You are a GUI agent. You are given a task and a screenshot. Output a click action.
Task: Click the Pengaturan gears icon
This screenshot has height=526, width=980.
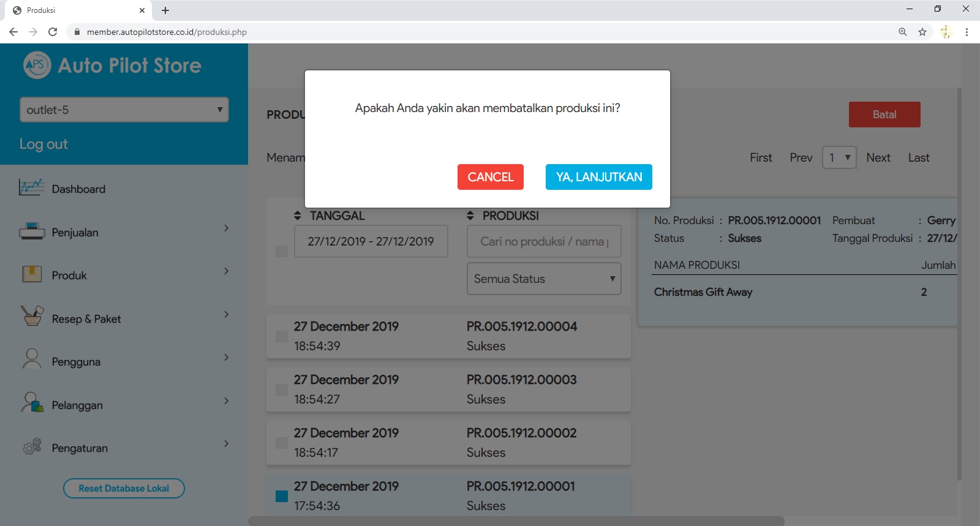click(x=32, y=446)
